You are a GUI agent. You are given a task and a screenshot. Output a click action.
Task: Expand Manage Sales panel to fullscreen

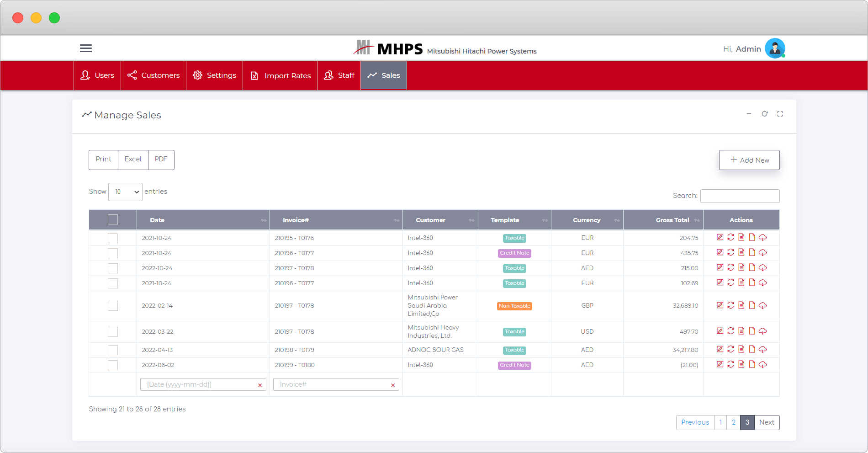[780, 114]
